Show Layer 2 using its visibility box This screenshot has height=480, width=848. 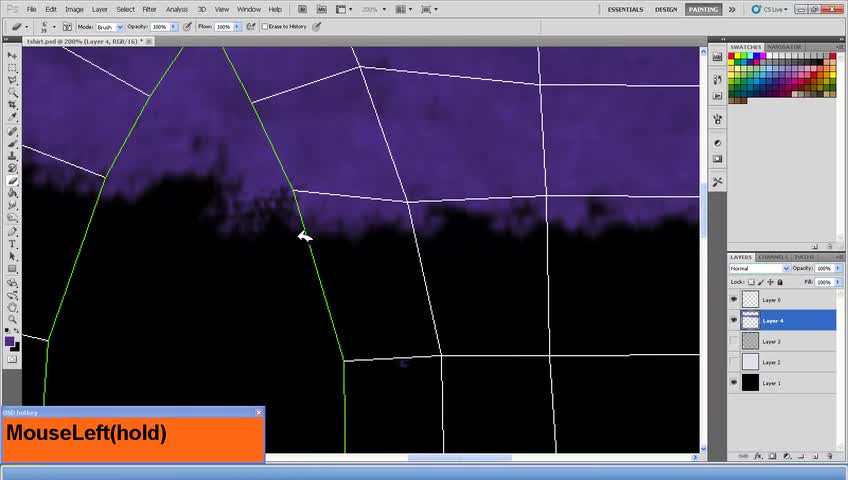coord(734,362)
